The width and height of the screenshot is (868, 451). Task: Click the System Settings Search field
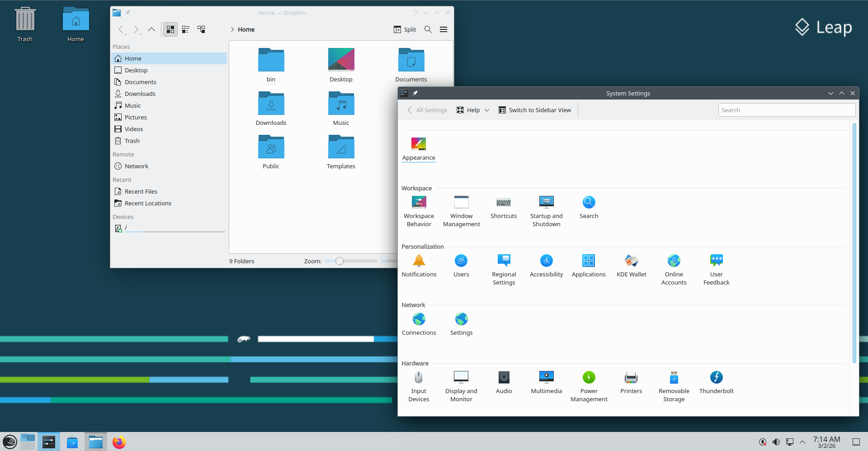(x=786, y=110)
